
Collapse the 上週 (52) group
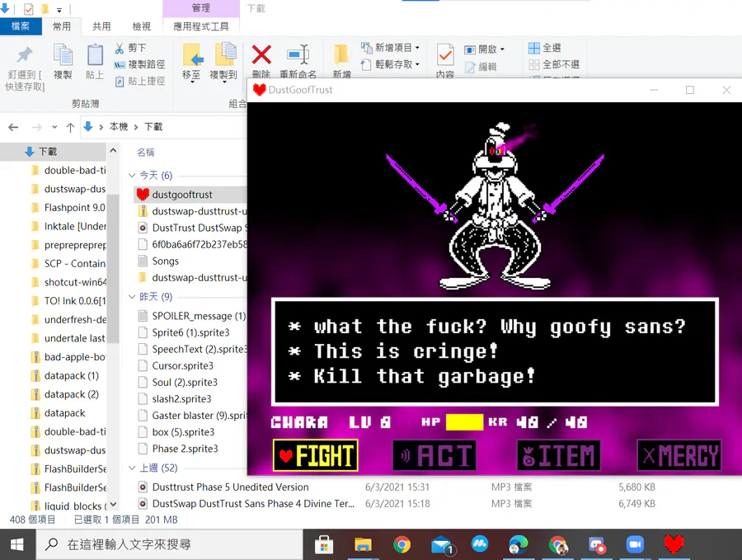132,468
